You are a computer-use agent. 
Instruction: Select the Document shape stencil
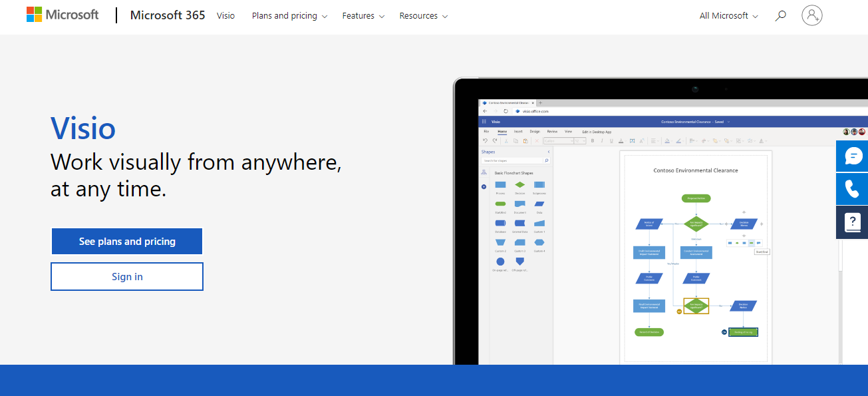[x=519, y=204]
